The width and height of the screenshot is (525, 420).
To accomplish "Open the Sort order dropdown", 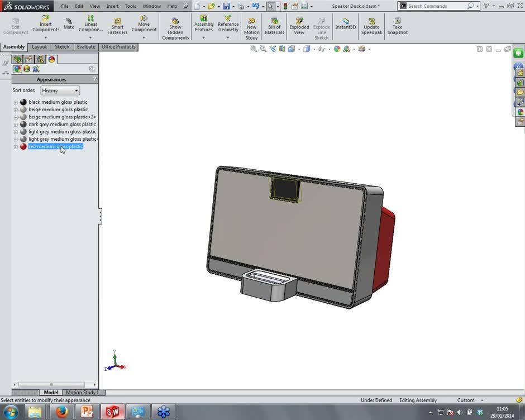I will [59, 90].
